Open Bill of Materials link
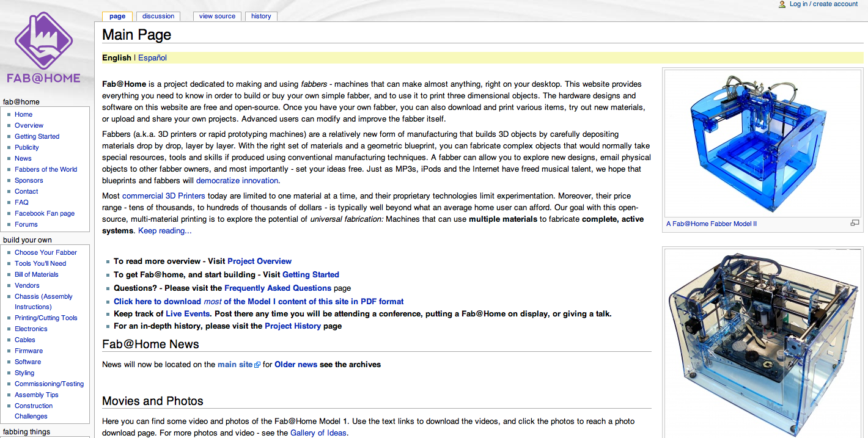The width and height of the screenshot is (868, 438). pos(37,274)
